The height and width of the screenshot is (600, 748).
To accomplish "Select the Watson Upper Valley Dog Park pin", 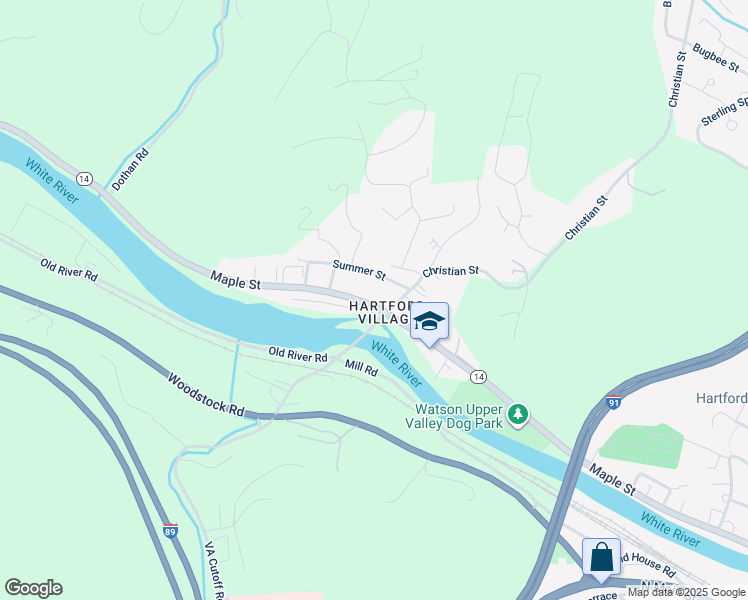I will click(x=518, y=415).
